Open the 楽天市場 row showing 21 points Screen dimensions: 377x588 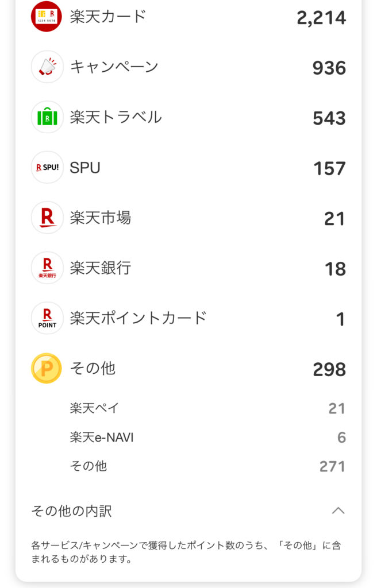[x=188, y=218]
